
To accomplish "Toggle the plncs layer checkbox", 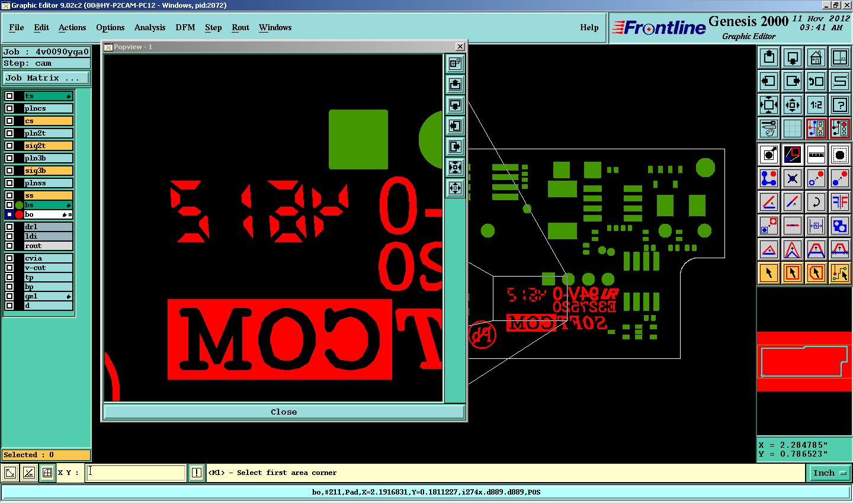I will (x=9, y=108).
